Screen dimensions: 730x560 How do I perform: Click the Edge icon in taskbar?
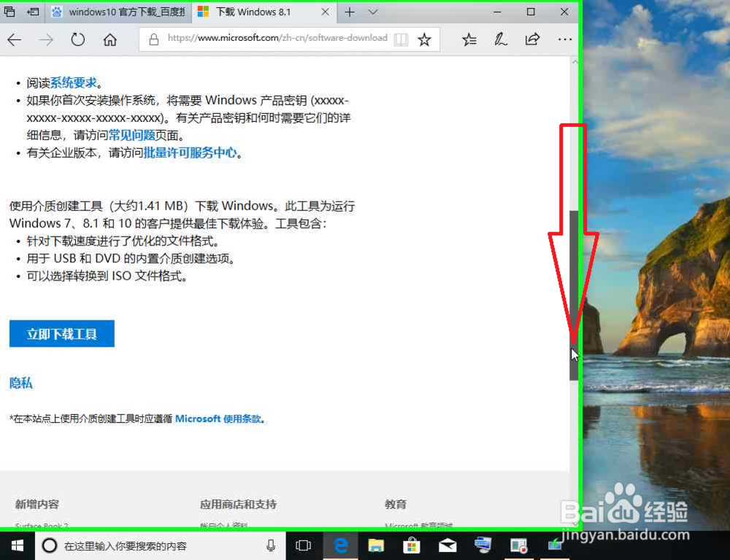pos(341,545)
